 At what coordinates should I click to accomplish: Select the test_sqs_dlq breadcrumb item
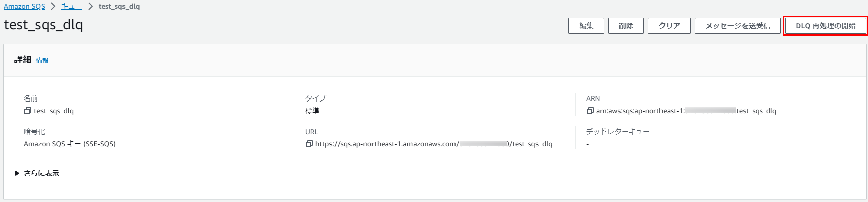coord(119,6)
